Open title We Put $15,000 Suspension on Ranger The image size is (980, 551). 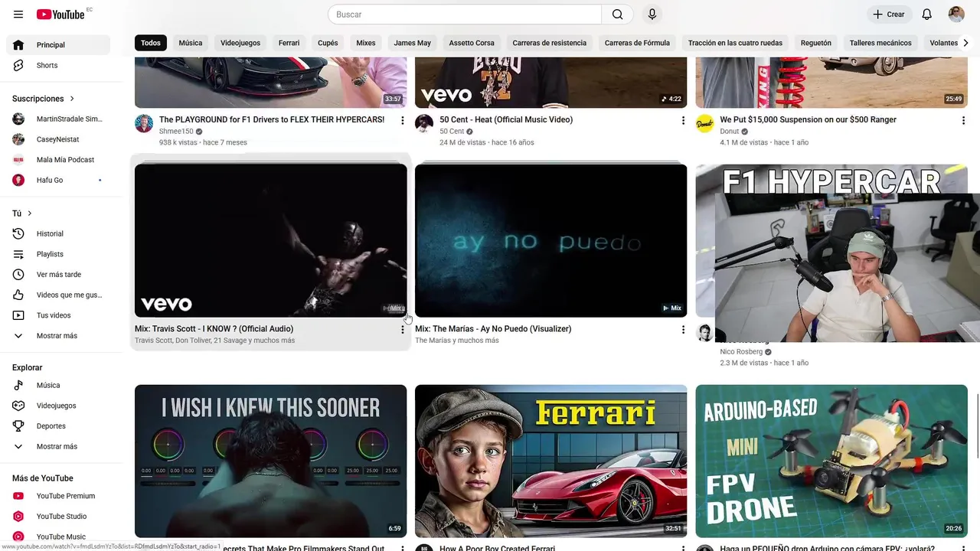tap(808, 119)
